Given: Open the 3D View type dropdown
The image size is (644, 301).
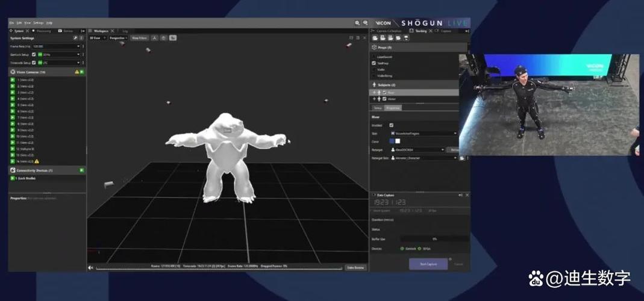Looking at the screenshot, I should point(98,38).
